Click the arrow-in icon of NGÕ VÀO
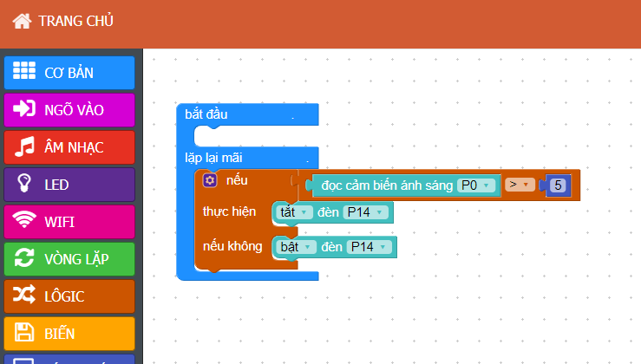Image resolution: width=641 pixels, height=364 pixels. pyautogui.click(x=24, y=108)
